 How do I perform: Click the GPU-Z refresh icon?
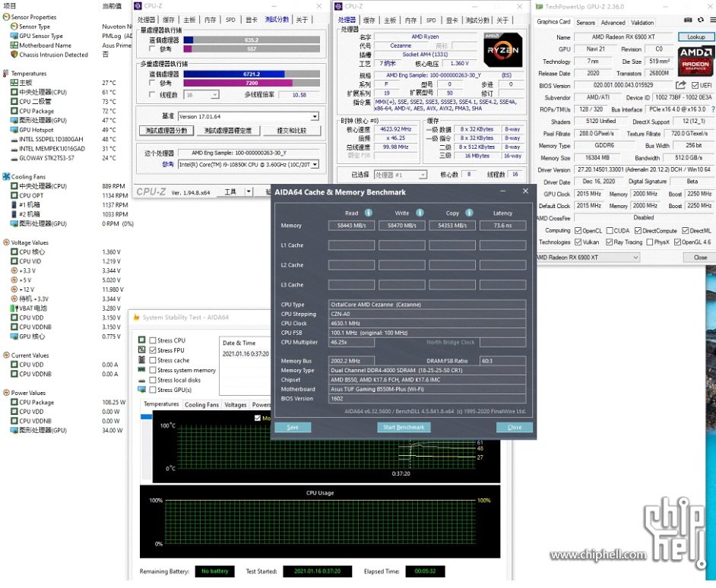[x=698, y=21]
